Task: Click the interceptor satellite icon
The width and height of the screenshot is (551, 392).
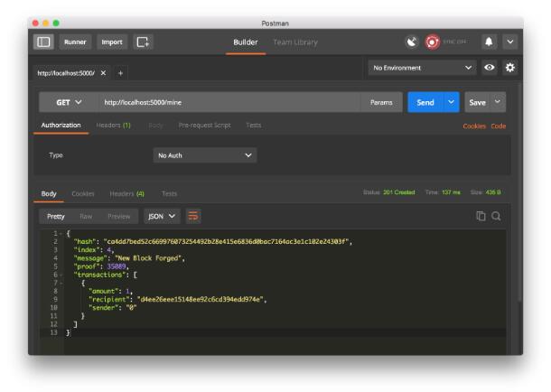Action: pos(412,42)
